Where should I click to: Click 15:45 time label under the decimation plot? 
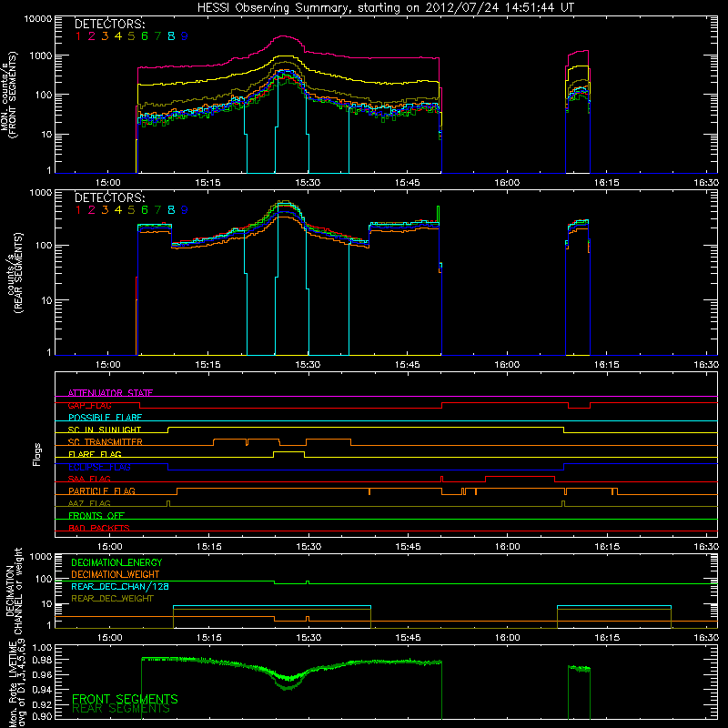click(408, 638)
